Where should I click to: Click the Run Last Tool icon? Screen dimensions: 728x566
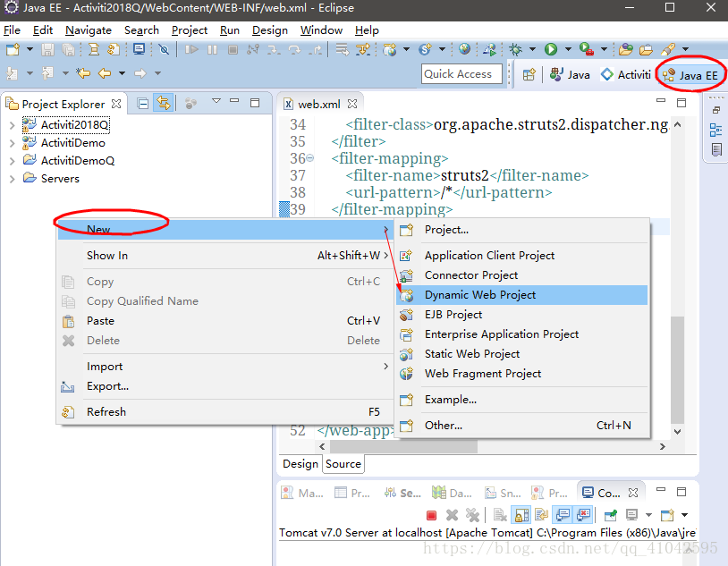587,49
